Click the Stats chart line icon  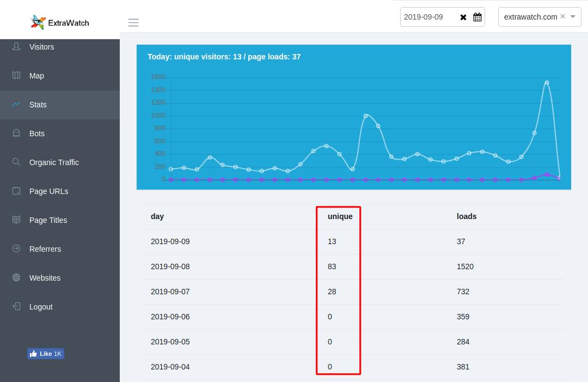(x=16, y=104)
